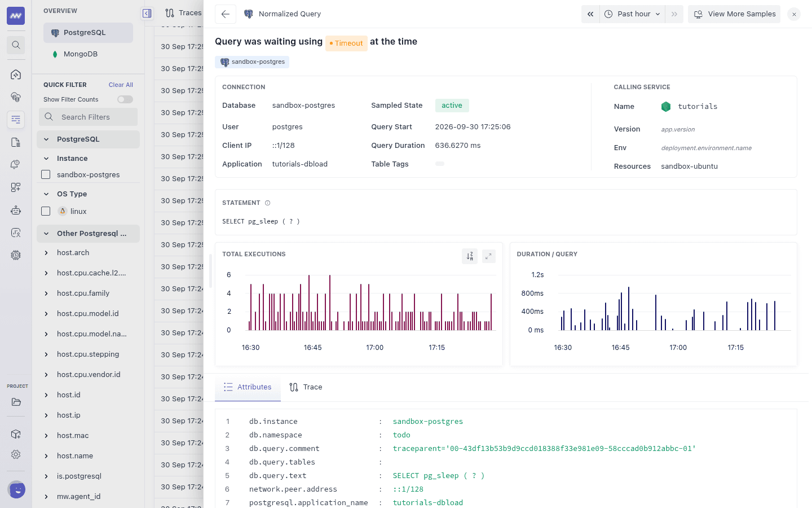This screenshot has height=508, width=812.
Task: Open the dashboard builder sidebar icon
Action: click(16, 187)
